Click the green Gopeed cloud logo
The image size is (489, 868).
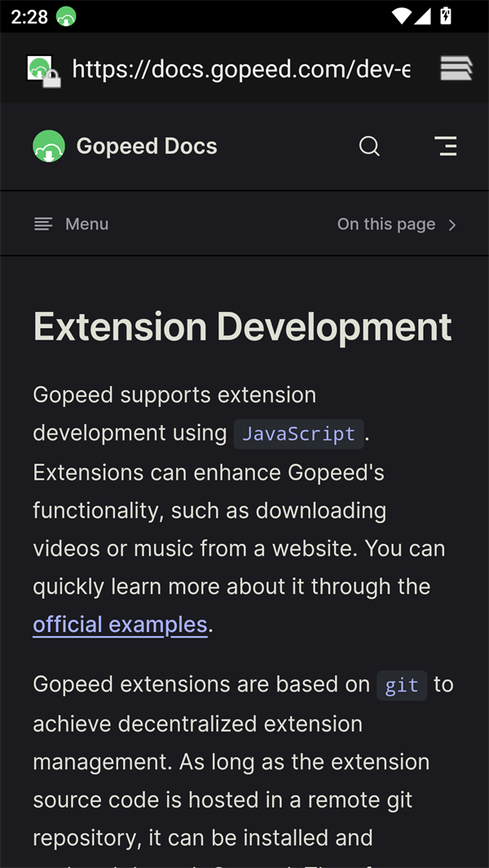click(49, 147)
